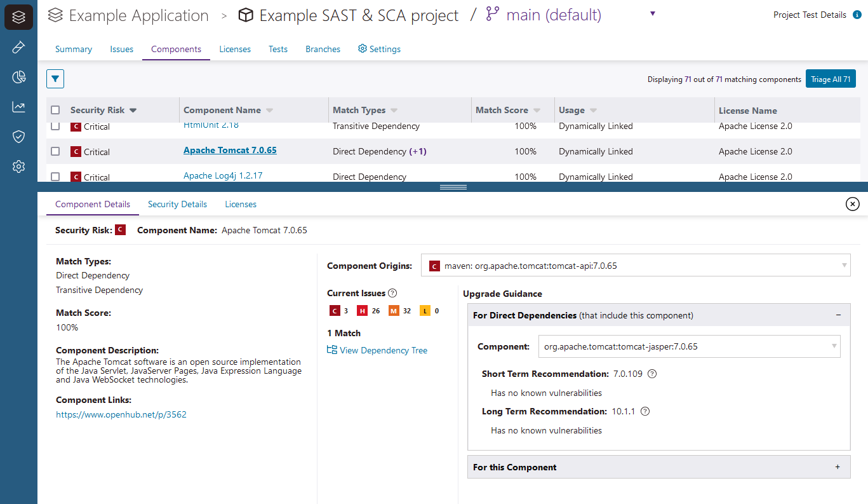Open the Licenses tab in details panel
This screenshot has width=868, height=504.
(x=241, y=204)
